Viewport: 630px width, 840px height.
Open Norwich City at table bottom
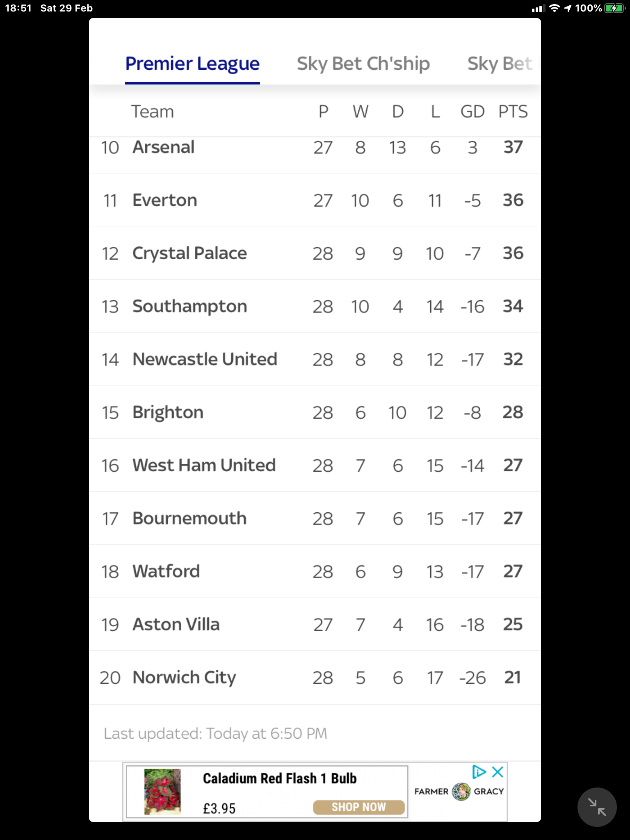click(315, 678)
